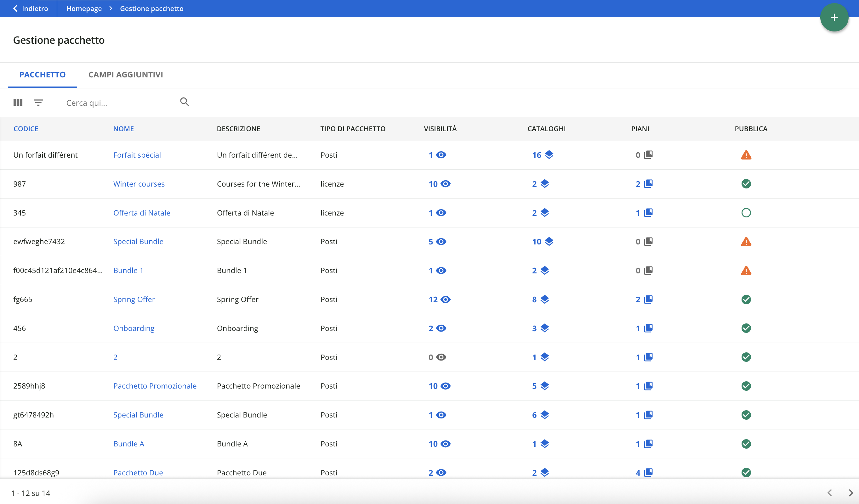The image size is (859, 504).
Task: Open the Pacchetto Promozionale package
Action: [155, 386]
